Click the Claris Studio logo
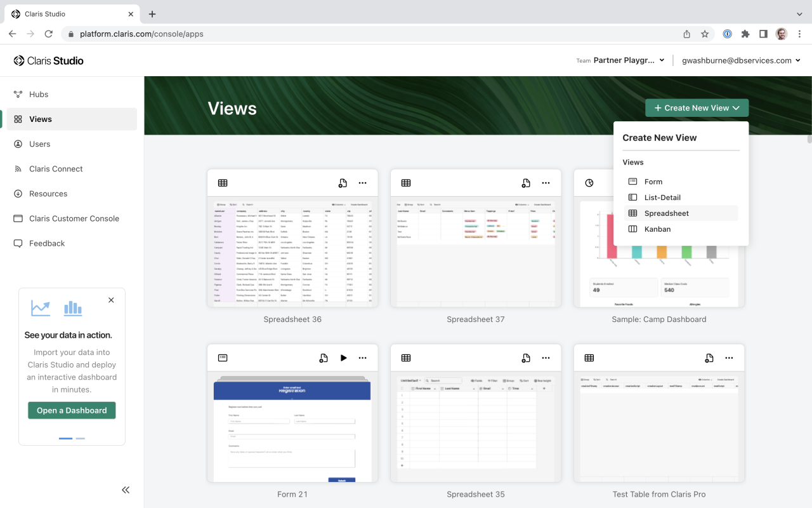Screen dimensions: 812x508 pos(49,61)
